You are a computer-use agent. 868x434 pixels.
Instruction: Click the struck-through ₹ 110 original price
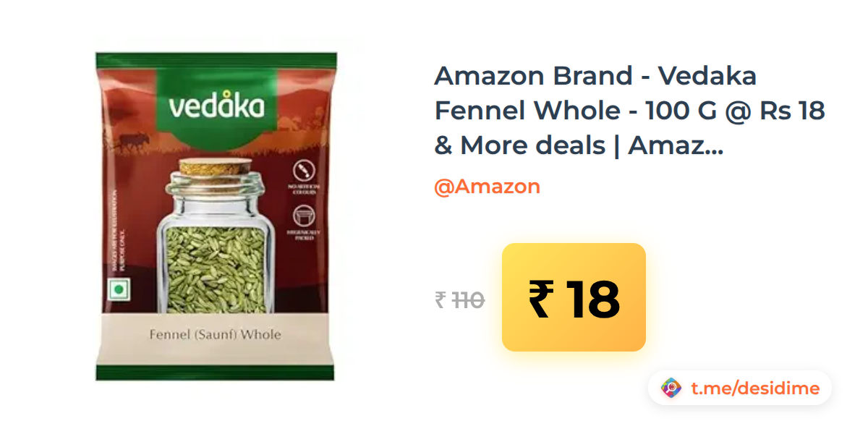(460, 299)
